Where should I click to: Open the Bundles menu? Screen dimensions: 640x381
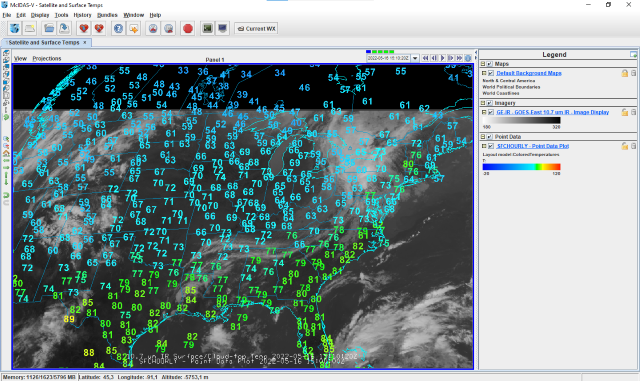pyautogui.click(x=107, y=15)
